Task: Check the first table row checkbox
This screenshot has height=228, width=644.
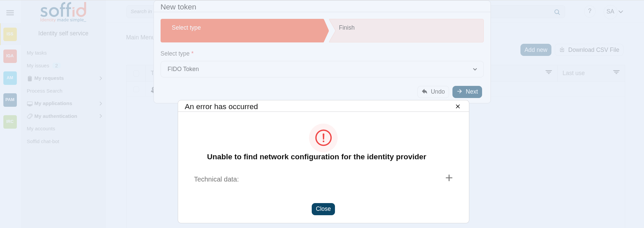Action: click(136, 90)
